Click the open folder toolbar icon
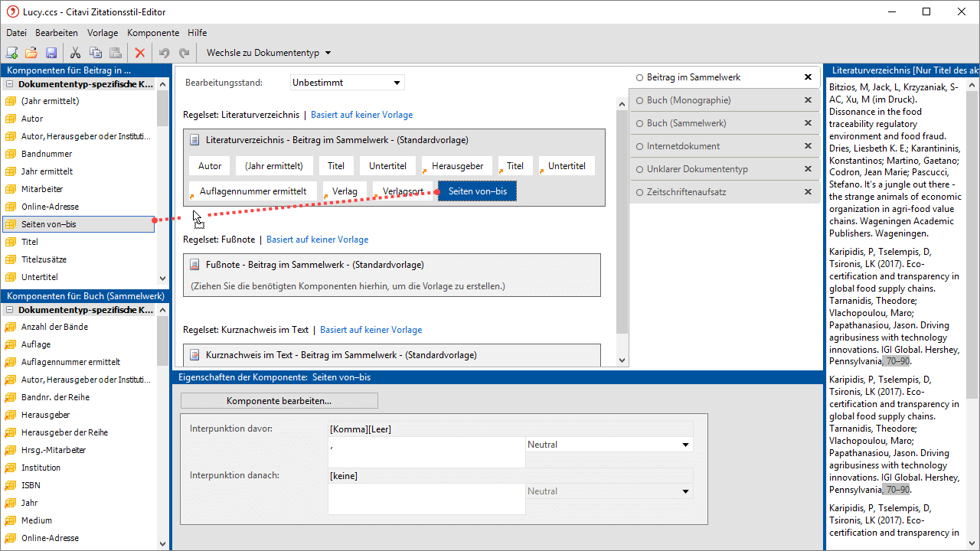 click(31, 53)
